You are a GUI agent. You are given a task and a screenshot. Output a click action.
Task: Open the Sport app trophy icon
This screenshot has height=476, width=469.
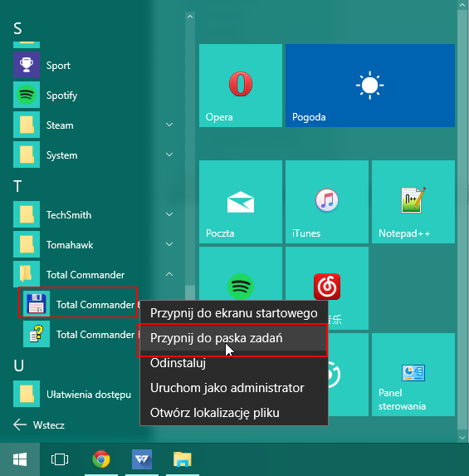tap(27, 65)
